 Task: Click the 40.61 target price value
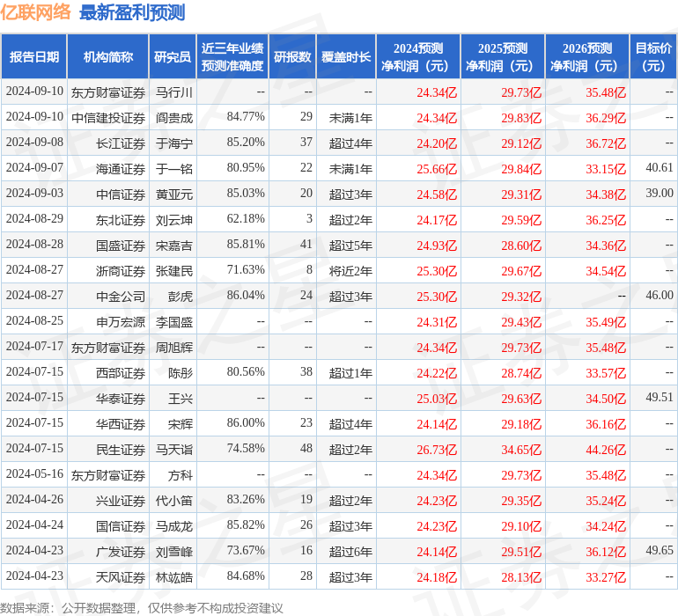[660, 167]
